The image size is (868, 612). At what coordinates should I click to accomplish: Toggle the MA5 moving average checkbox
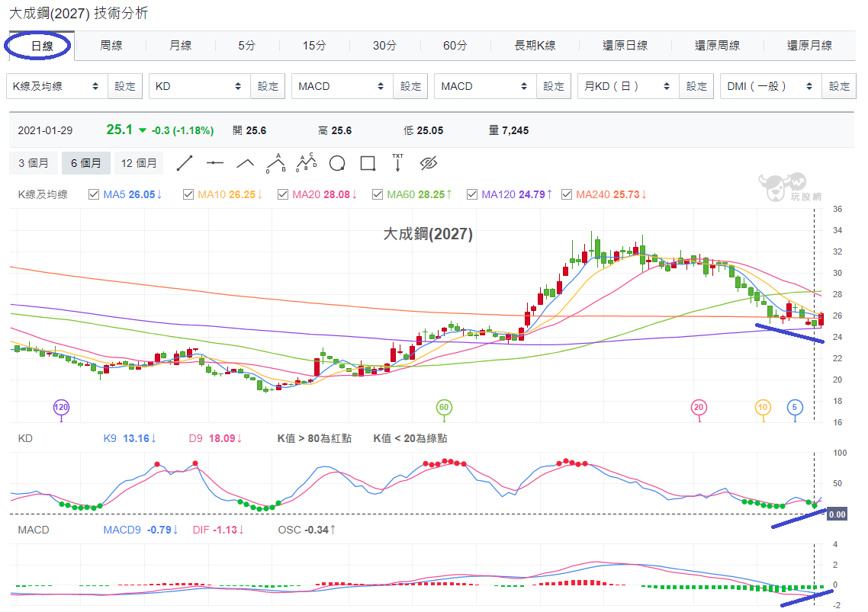coord(94,194)
